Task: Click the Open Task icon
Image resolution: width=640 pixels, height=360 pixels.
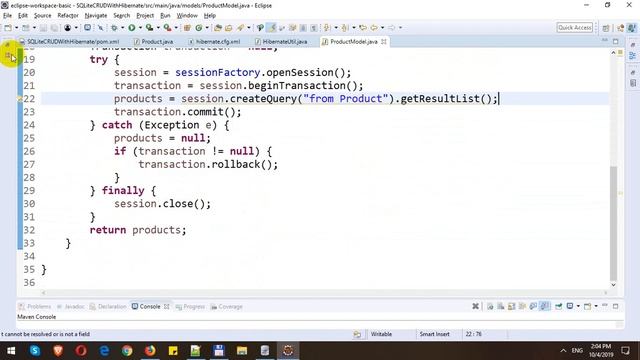Action: point(229,28)
